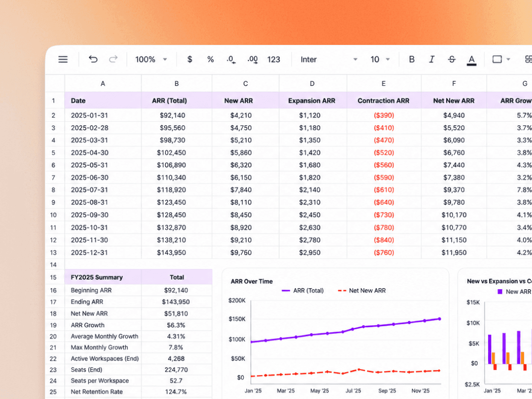Click the redo arrow icon
The width and height of the screenshot is (532, 399).
tap(113, 59)
